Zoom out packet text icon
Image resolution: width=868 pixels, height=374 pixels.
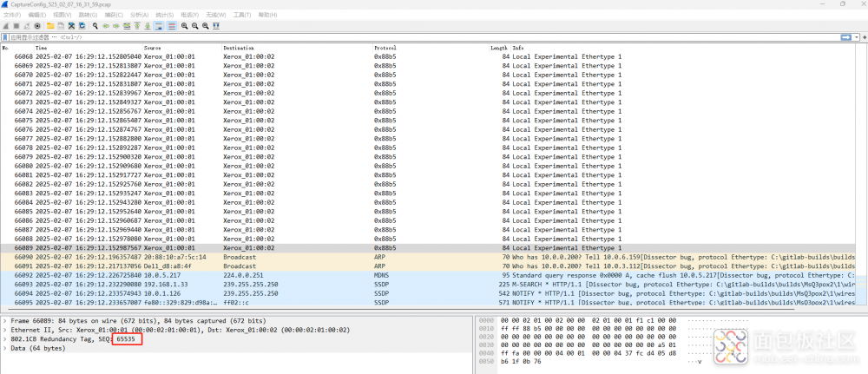(x=194, y=26)
